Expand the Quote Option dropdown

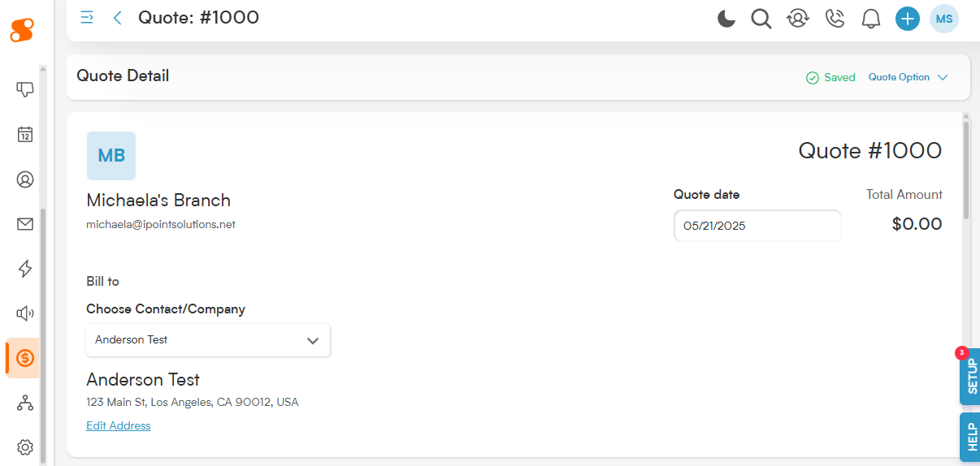[908, 77]
